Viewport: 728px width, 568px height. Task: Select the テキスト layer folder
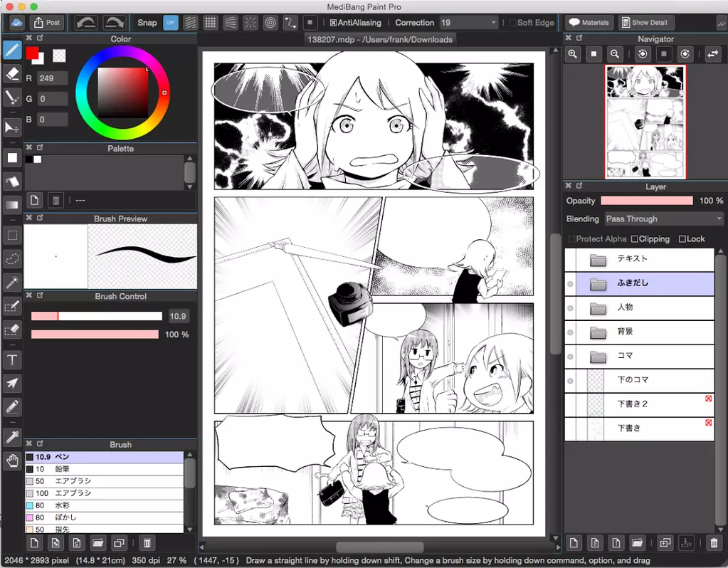click(639, 260)
